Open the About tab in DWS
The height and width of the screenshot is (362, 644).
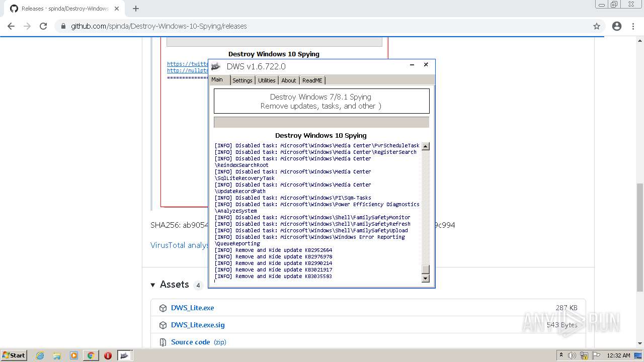tap(289, 80)
